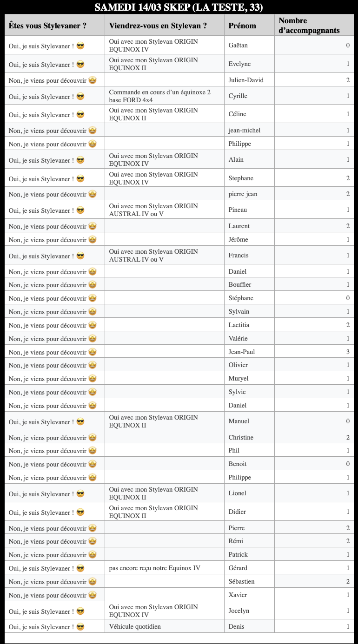Click the "Viendrez-vous en Stylevan ?" column header
The image size is (358, 644).
pos(158,26)
